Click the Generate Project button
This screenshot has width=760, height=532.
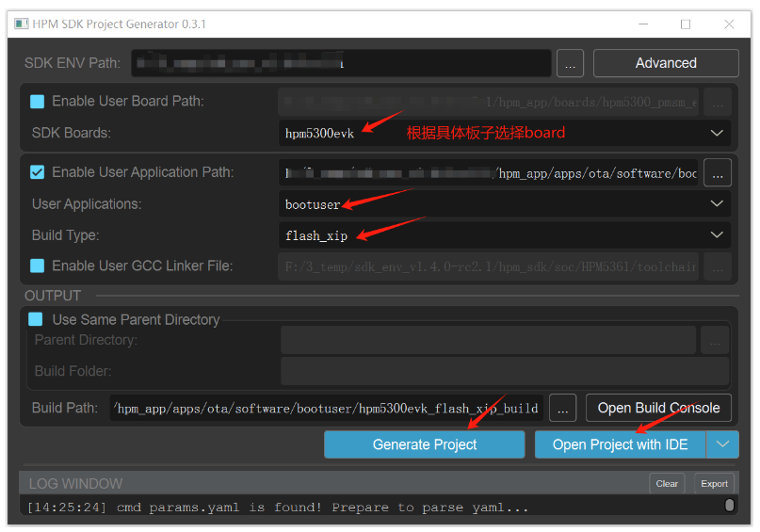[x=424, y=444]
